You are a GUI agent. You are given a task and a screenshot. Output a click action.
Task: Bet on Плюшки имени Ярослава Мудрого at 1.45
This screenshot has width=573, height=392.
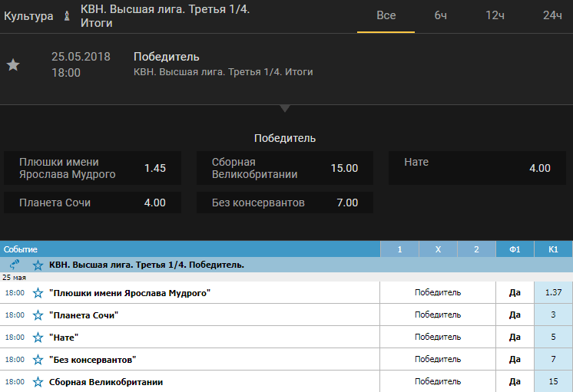tap(92, 168)
